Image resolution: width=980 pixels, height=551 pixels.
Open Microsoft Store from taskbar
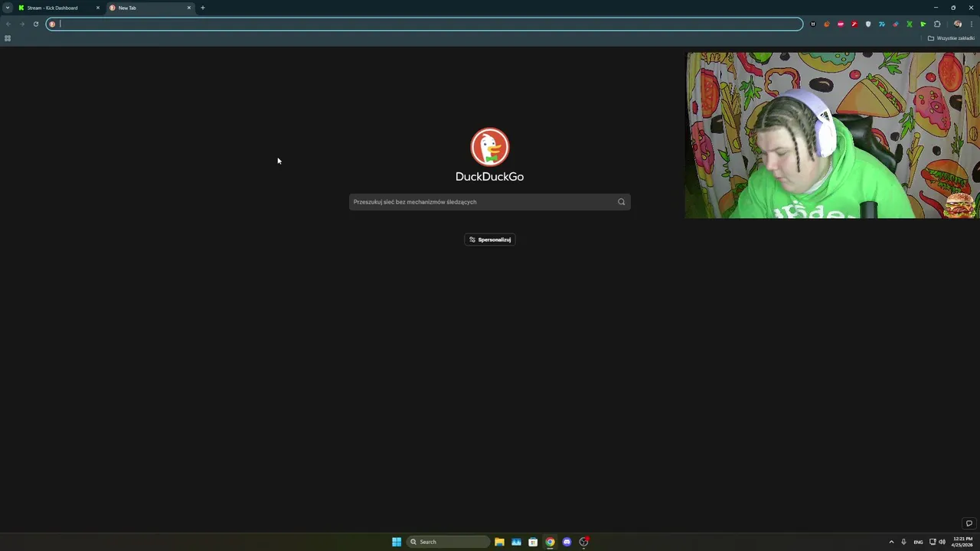tap(533, 542)
